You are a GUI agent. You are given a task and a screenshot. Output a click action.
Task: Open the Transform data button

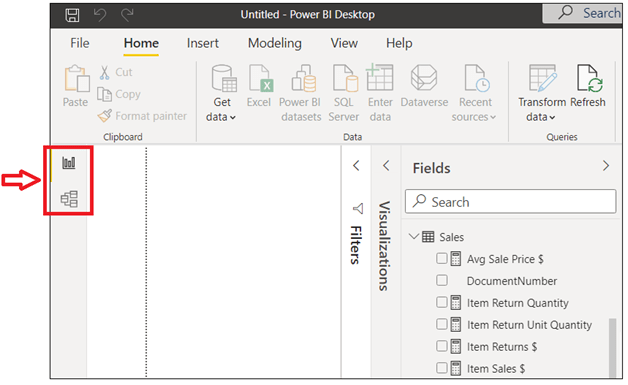coord(541,93)
